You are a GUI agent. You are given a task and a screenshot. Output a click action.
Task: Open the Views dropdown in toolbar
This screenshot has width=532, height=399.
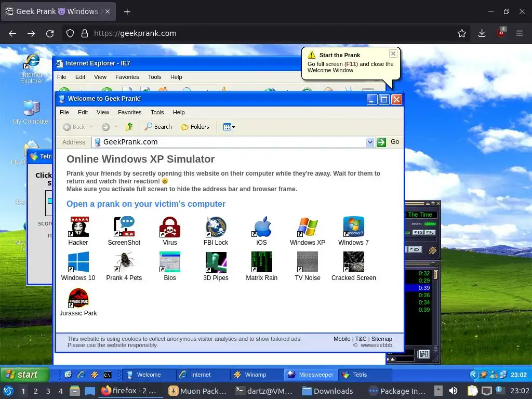(x=229, y=127)
